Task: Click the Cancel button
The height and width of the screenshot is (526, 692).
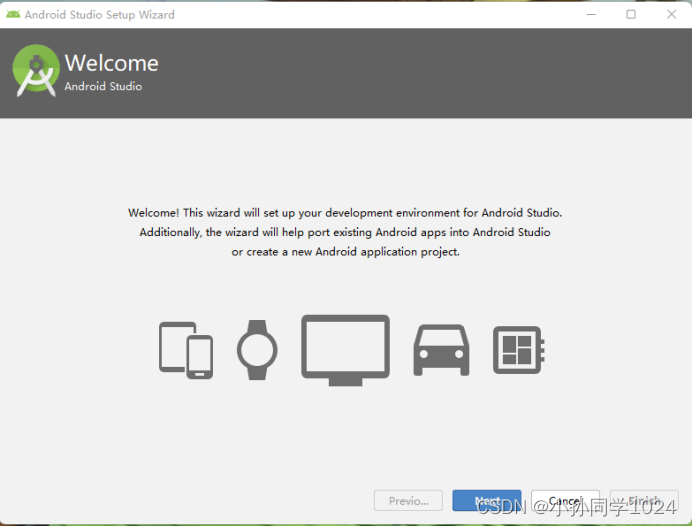Action: [x=565, y=500]
